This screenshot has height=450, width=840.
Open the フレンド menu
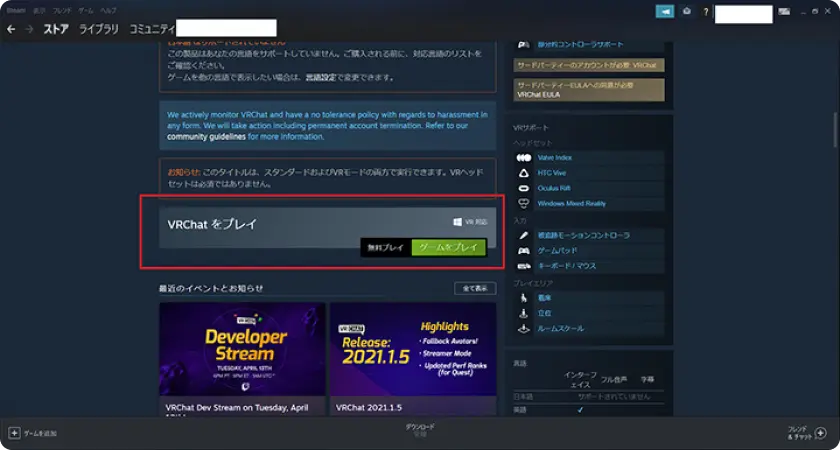pyautogui.click(x=62, y=11)
